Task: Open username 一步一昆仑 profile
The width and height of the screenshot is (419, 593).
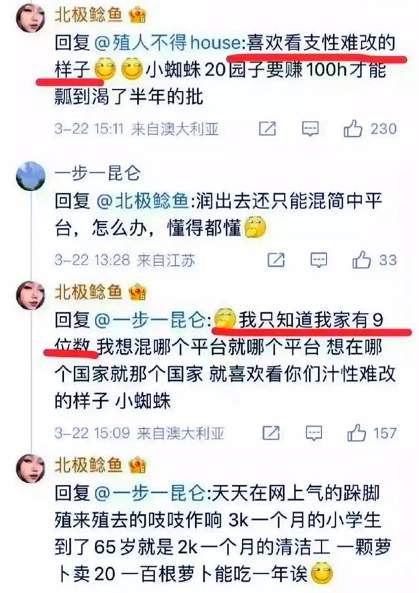Action: point(98,174)
